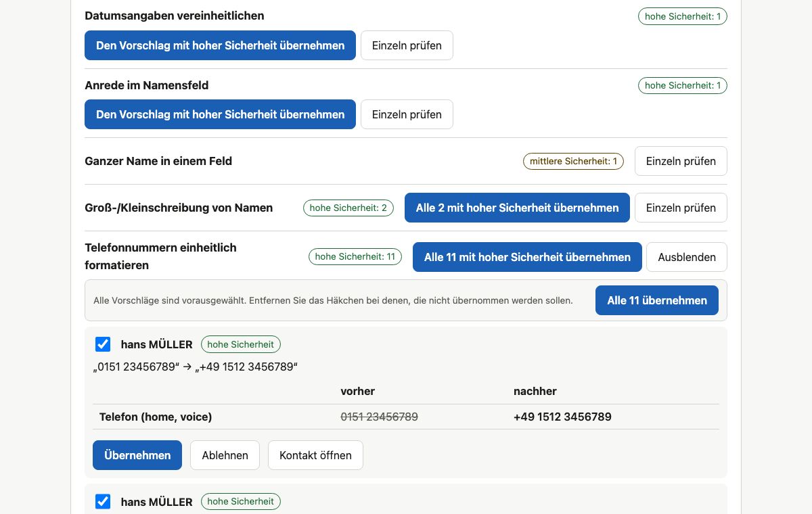Apply high-confidence suggestion for Datumsangaben vereinheitlichen
The height and width of the screenshot is (514, 812).
click(220, 45)
